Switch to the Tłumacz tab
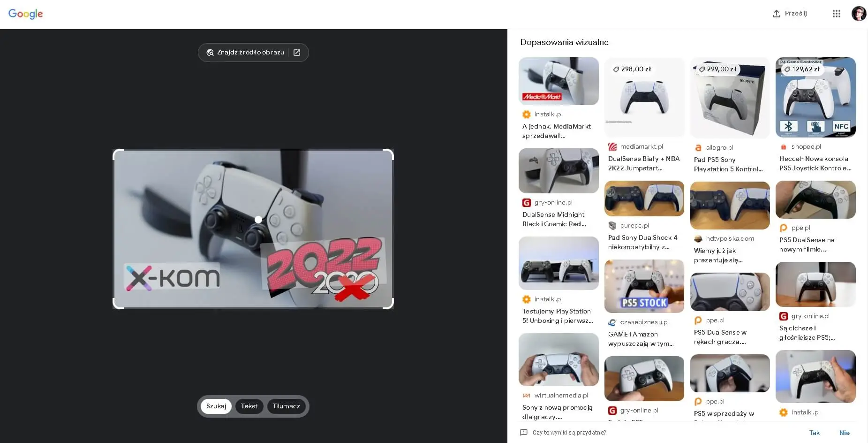Screen dimensions: 868x443 point(286,406)
